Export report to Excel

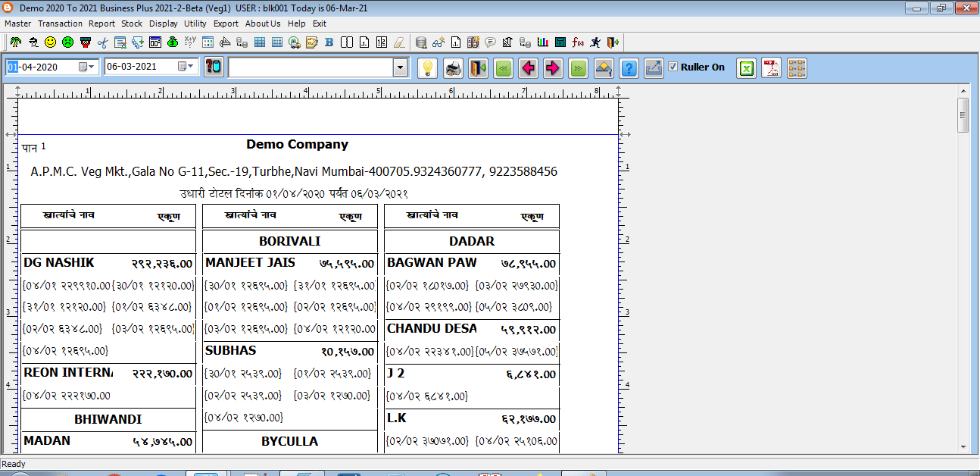(x=747, y=67)
